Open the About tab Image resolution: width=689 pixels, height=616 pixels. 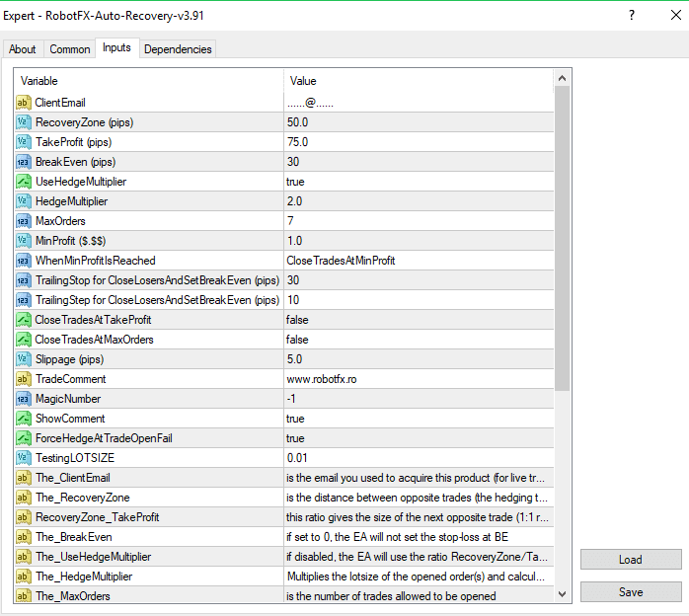(23, 49)
